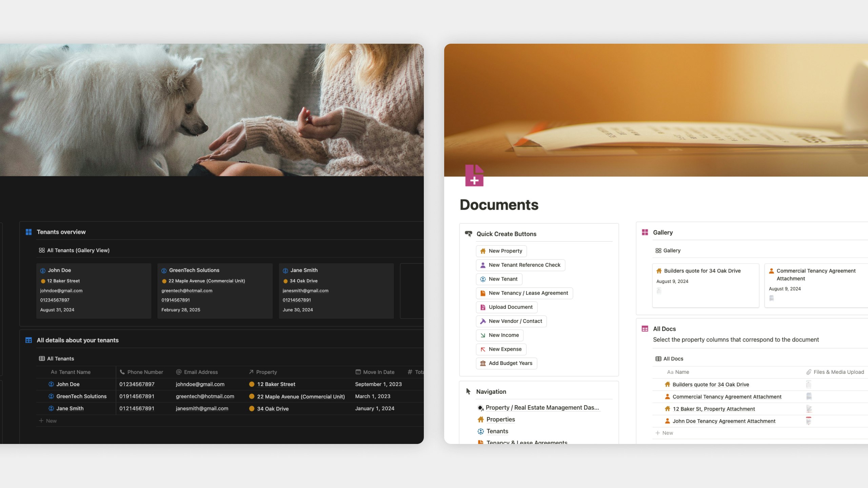Open the All Docs view selector
Image resolution: width=868 pixels, height=488 pixels.
point(670,358)
